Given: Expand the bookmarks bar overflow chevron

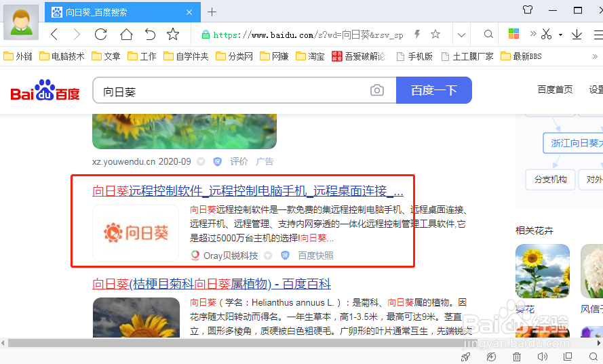Looking at the screenshot, I should [x=595, y=56].
